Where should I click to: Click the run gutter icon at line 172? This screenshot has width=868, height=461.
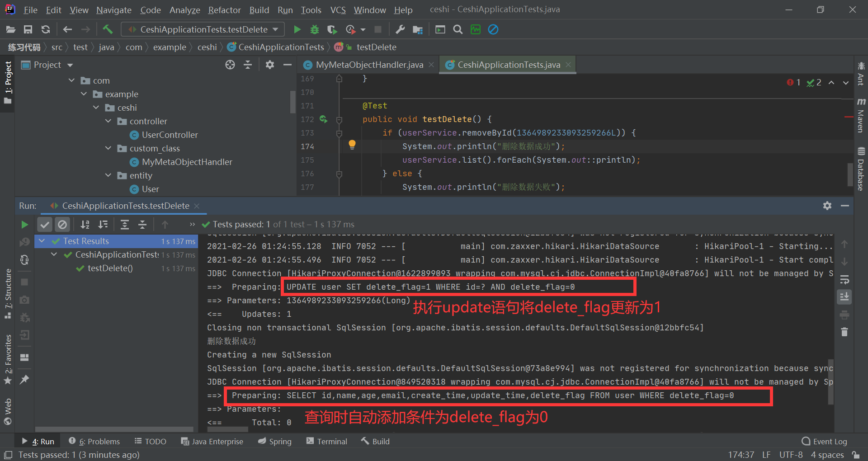point(323,119)
